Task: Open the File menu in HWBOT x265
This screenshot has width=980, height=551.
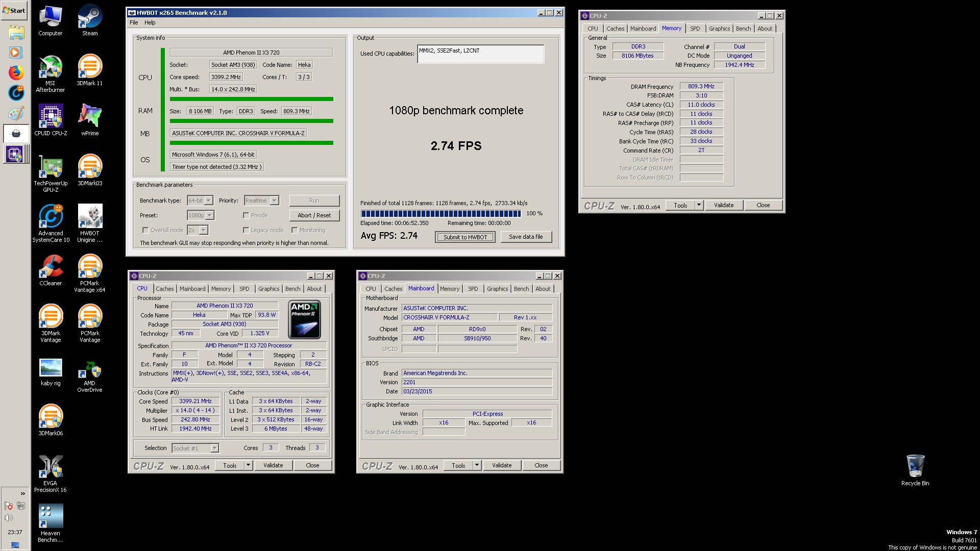Action: pyautogui.click(x=134, y=22)
